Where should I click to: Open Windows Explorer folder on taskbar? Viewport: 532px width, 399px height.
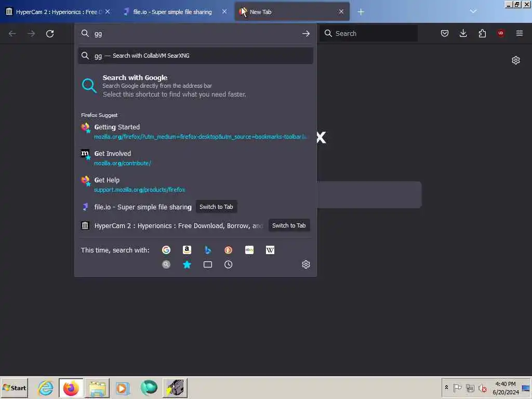(x=97, y=388)
